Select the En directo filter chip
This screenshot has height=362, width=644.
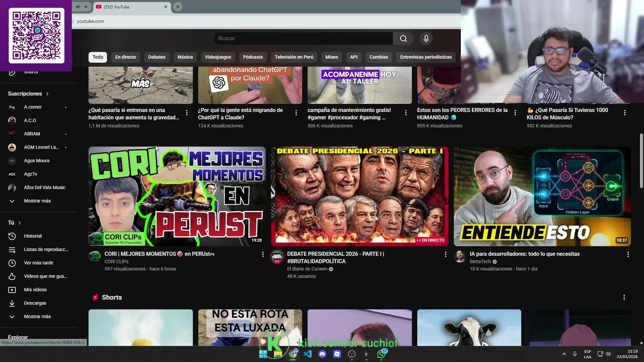(x=126, y=57)
